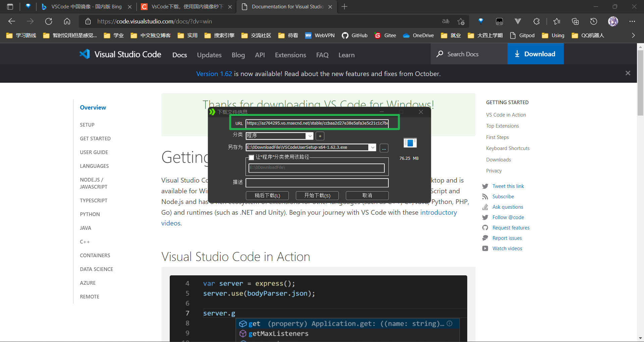Switch to VSCode 中国镜像 Bing tab

[87, 7]
